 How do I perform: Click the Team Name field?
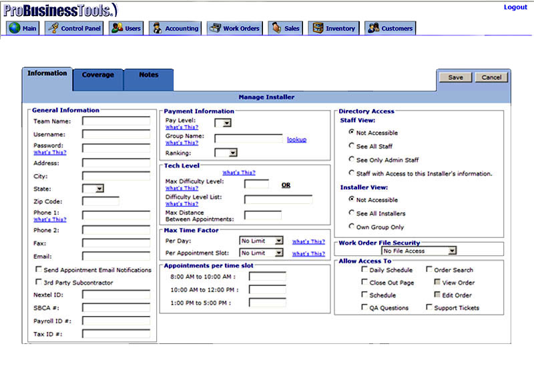[116, 121]
